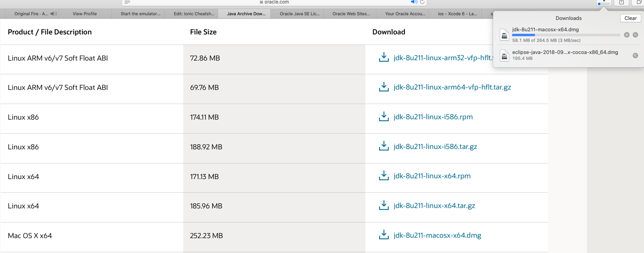The width and height of the screenshot is (644, 253).
Task: Click 'Mac OS X x64' product description
Action: click(30, 236)
